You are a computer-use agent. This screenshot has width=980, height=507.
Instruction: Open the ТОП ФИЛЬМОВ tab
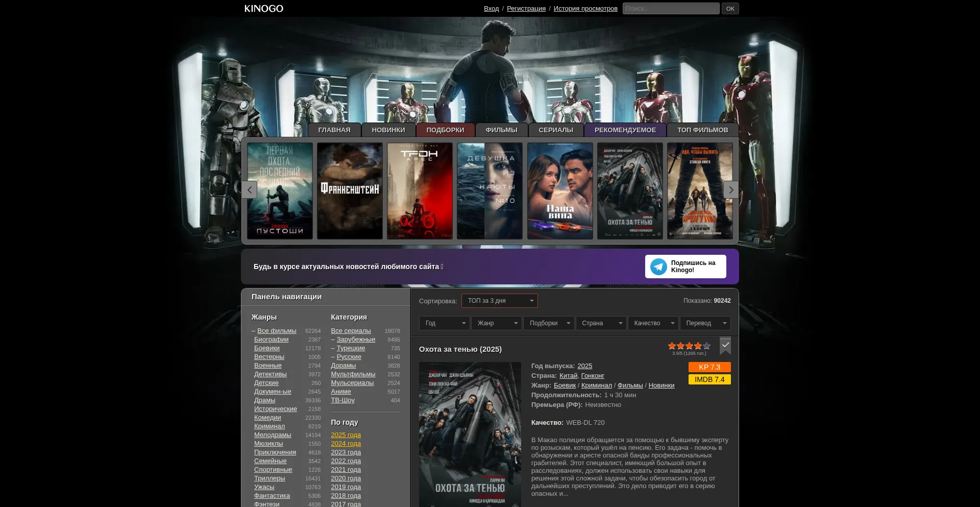click(702, 130)
